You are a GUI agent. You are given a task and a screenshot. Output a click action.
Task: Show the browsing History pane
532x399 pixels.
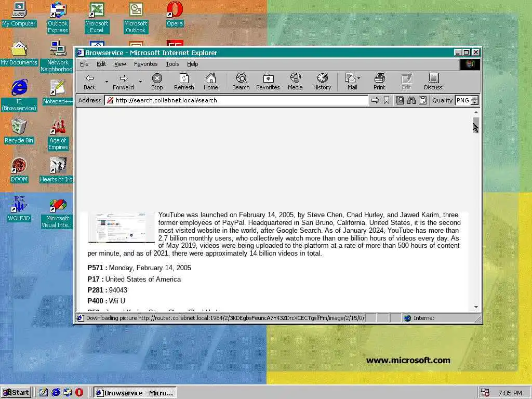[x=322, y=82]
